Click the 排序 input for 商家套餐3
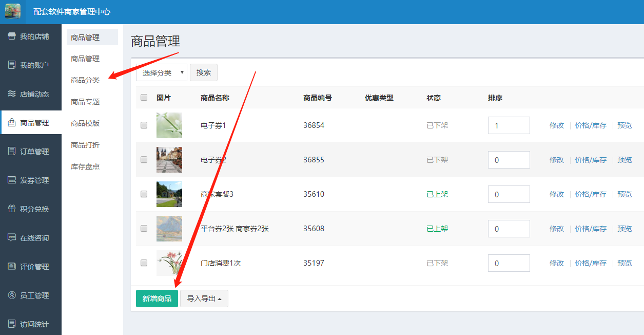 pos(509,194)
